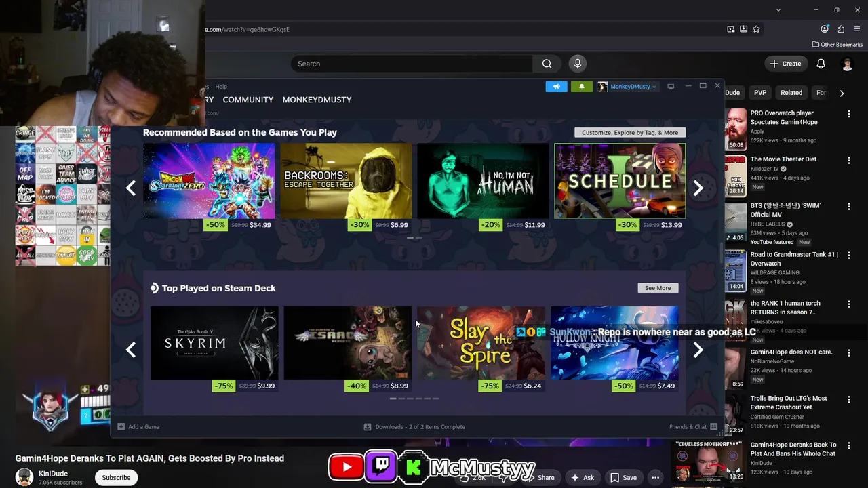Viewport: 868px width, 488px height.
Task: Open Slay the Spire thumbnail
Action: (x=481, y=343)
